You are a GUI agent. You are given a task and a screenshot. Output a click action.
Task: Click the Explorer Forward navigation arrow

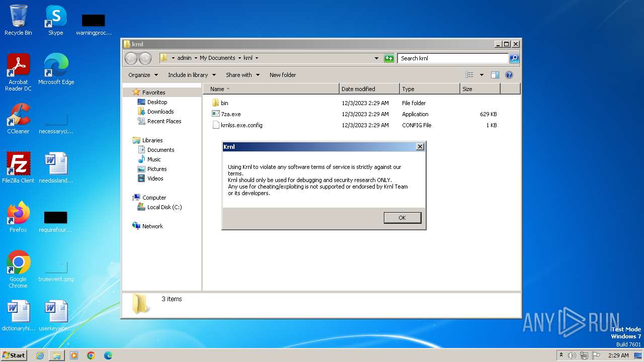[x=145, y=58]
